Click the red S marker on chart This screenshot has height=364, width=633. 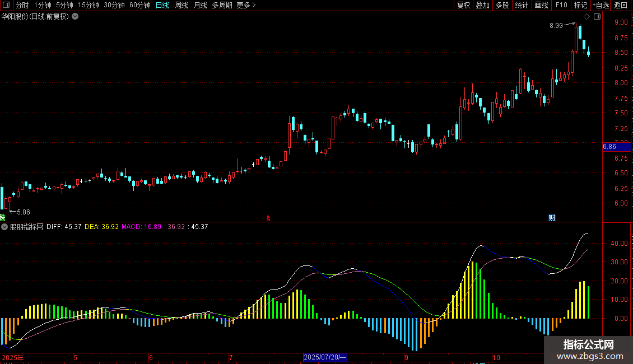click(268, 218)
